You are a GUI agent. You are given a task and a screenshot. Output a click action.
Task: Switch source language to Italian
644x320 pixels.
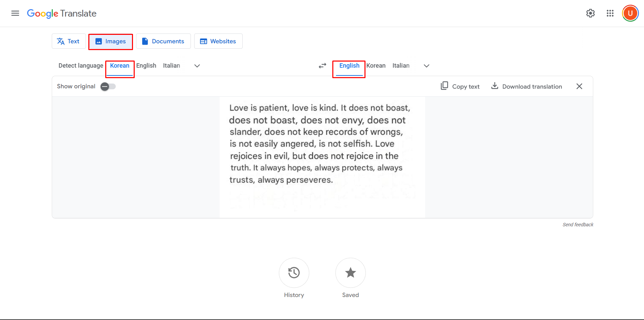click(172, 66)
